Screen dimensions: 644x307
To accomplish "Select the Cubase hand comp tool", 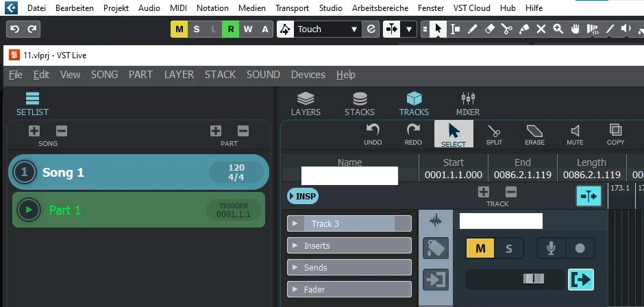I will coord(575,29).
